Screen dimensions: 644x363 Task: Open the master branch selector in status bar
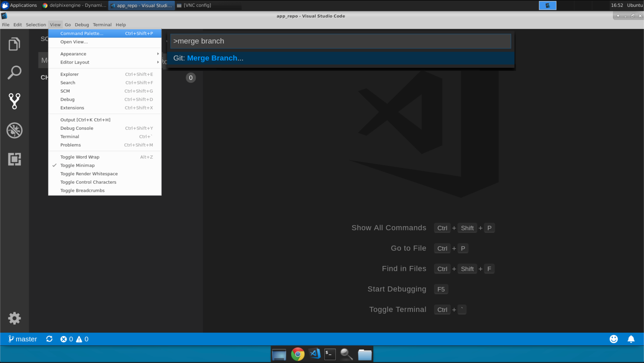[23, 339]
